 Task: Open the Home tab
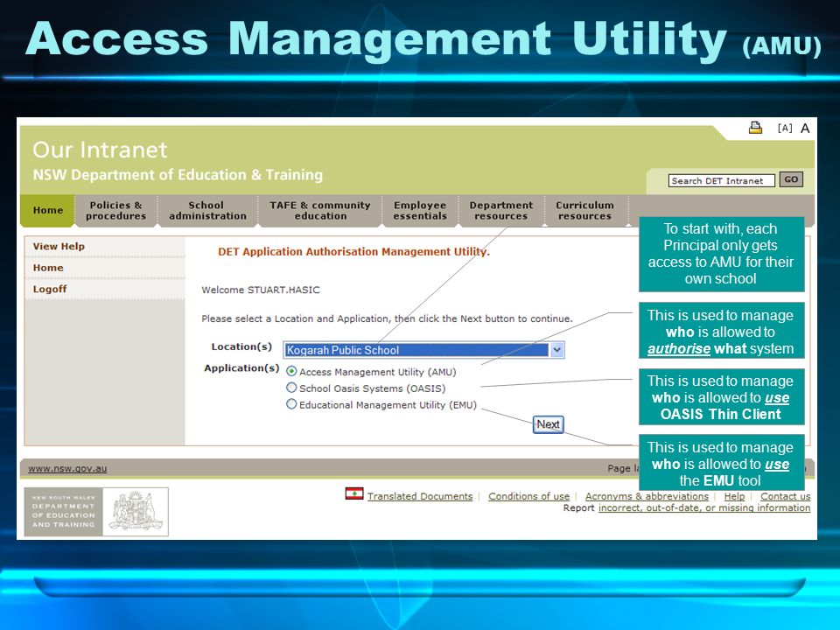click(47, 211)
